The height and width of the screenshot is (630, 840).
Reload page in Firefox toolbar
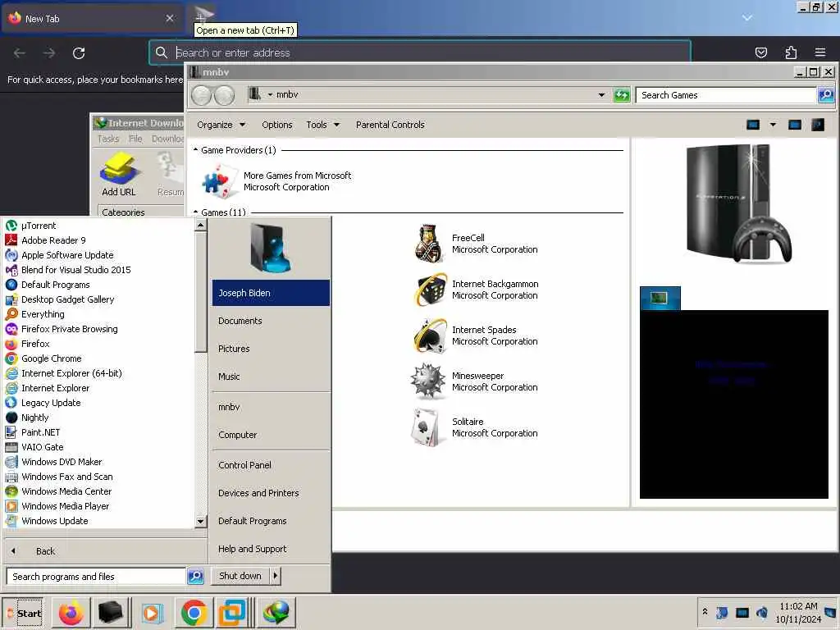(79, 53)
